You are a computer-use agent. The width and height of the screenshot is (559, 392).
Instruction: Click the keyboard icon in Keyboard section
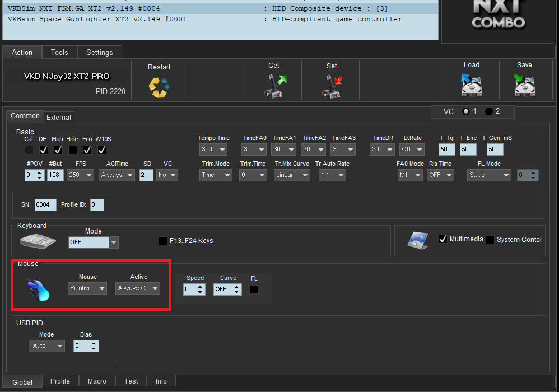point(38,241)
